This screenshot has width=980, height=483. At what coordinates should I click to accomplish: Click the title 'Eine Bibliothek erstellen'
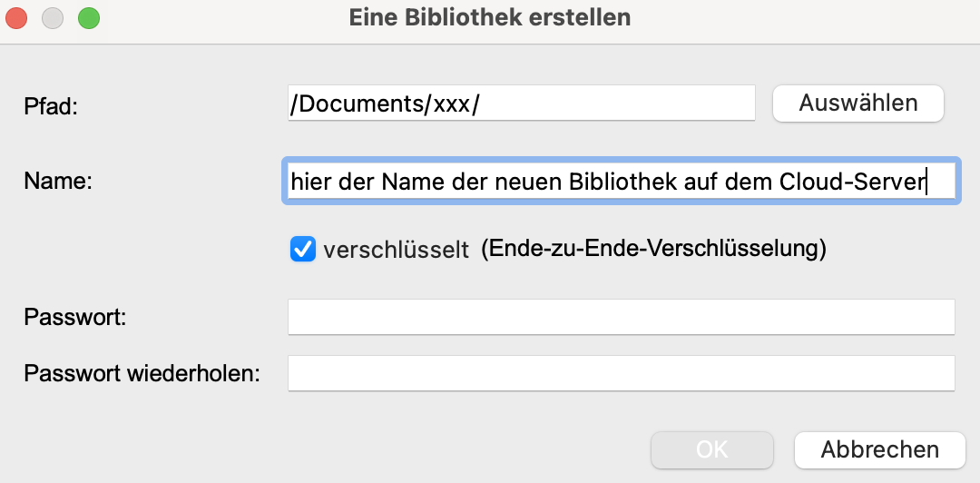click(489, 17)
